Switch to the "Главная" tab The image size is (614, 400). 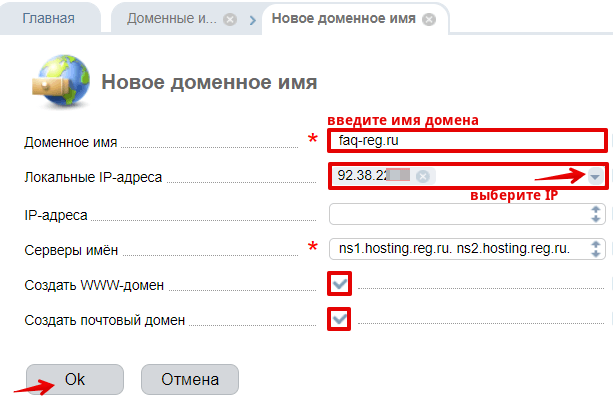48,19
